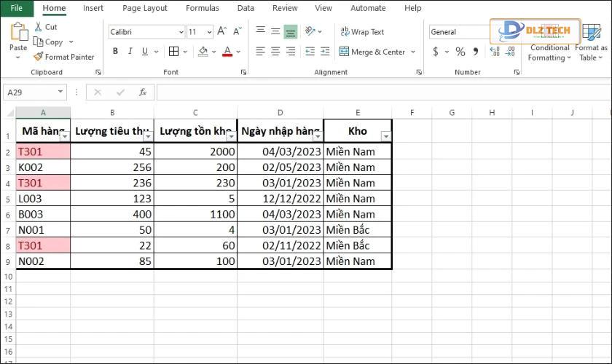Open the Automate tab
Image resolution: width=612 pixels, height=364 pixels.
[368, 8]
